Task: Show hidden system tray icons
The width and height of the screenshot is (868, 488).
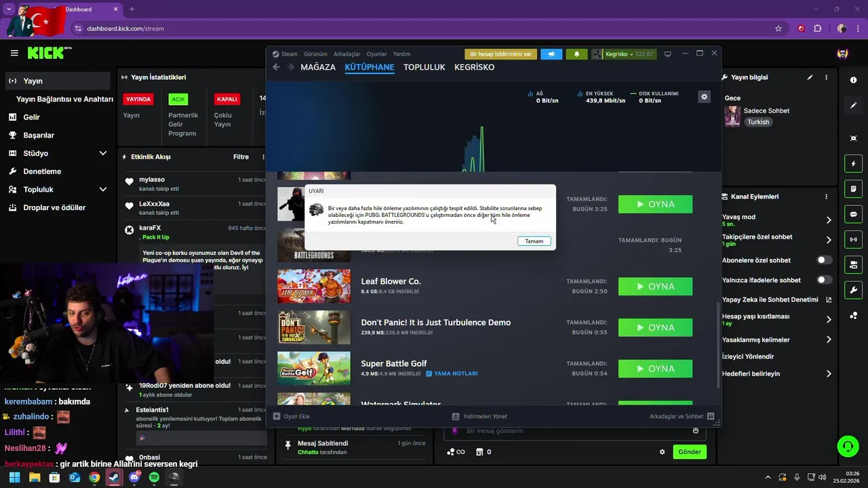Action: (768, 477)
